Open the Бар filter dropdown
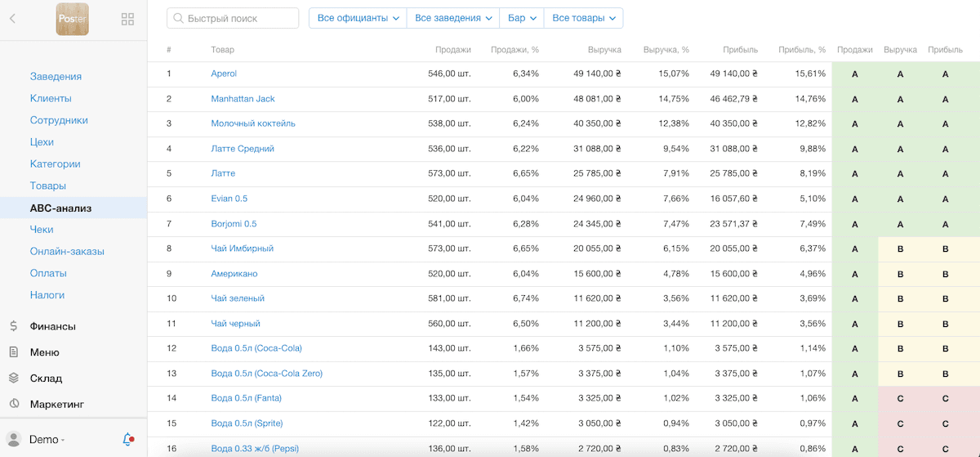Image resolution: width=980 pixels, height=457 pixels. click(x=522, y=18)
